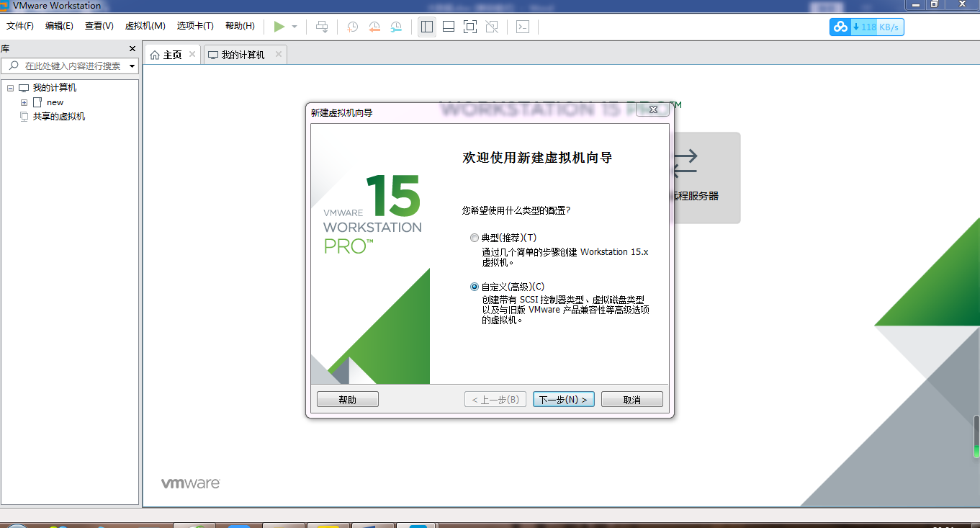
Task: Open the power options dropdown arrow
Action: pyautogui.click(x=295, y=27)
